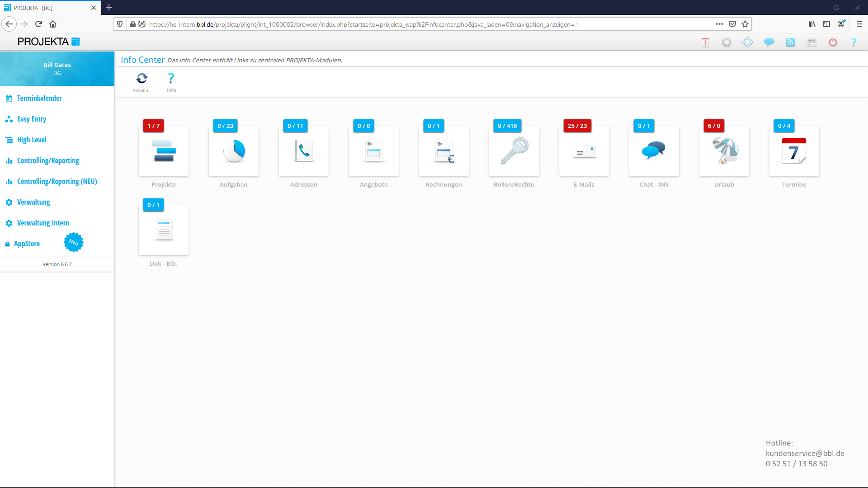Open the Rechnungen invoice tile
The image size is (868, 488).
(x=444, y=151)
